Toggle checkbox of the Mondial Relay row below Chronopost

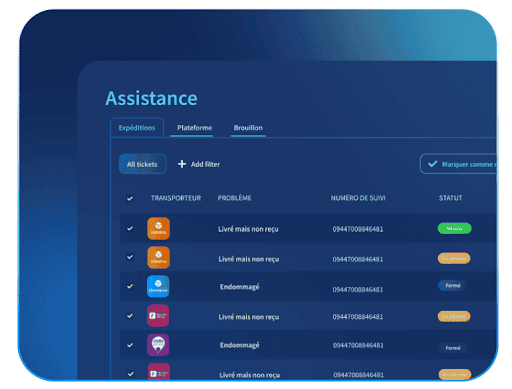point(130,316)
